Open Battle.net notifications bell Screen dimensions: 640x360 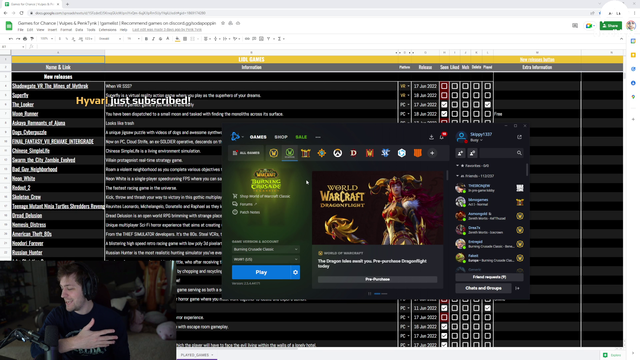point(442,137)
